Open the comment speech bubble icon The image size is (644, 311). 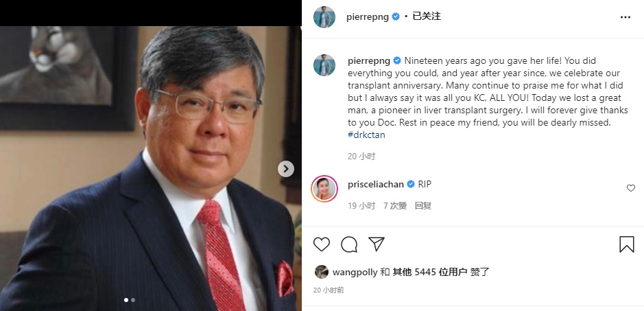pos(349,244)
